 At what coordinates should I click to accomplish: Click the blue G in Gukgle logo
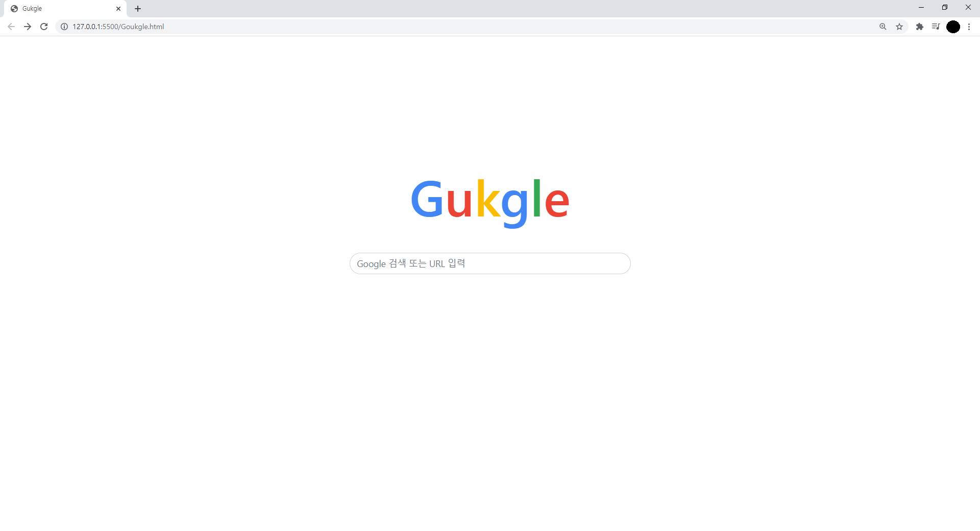(427, 199)
